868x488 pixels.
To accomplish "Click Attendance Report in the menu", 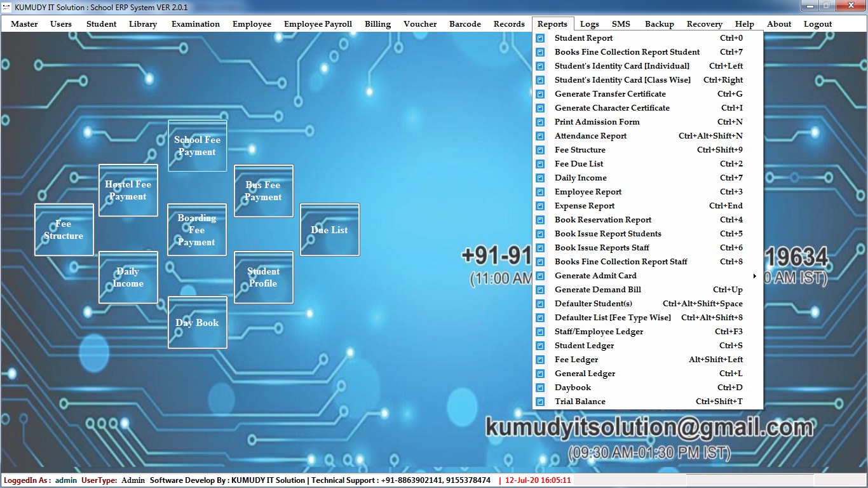I will (590, 136).
